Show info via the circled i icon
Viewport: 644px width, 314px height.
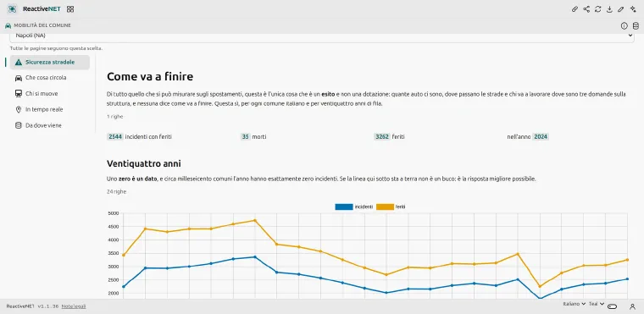point(625,26)
